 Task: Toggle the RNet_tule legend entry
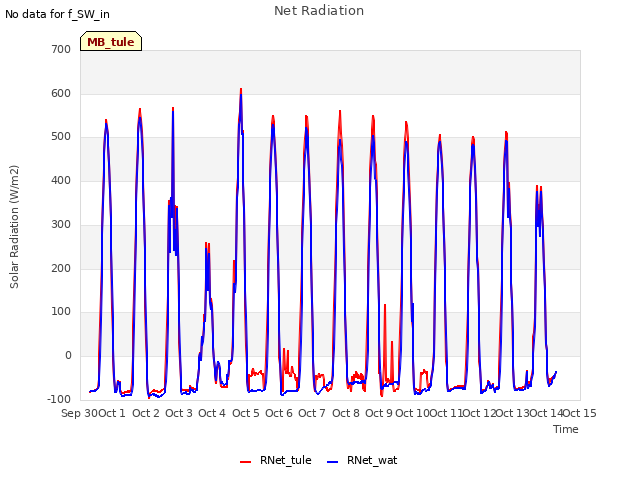point(276,460)
